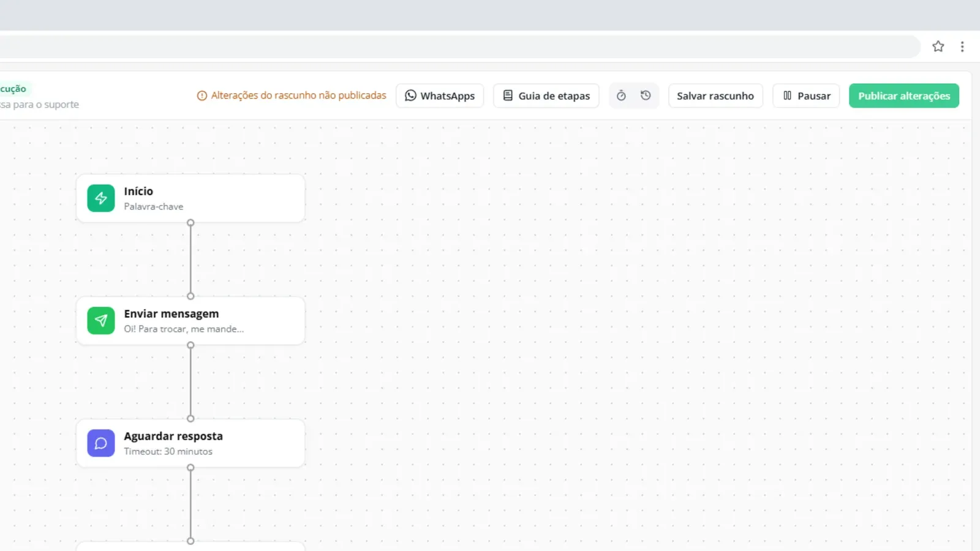Screen dimensions: 980x551
Task: Select the Enviar mensagem node
Action: (x=190, y=321)
